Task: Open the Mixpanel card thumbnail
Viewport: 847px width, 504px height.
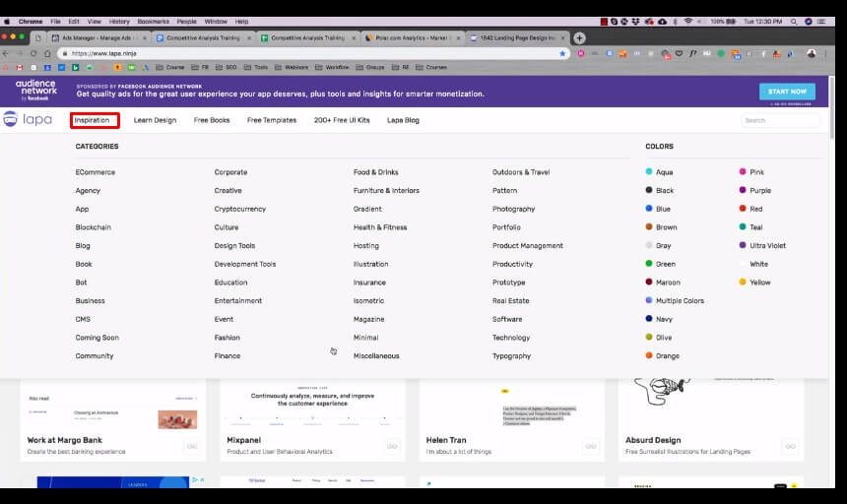Action: click(x=312, y=404)
